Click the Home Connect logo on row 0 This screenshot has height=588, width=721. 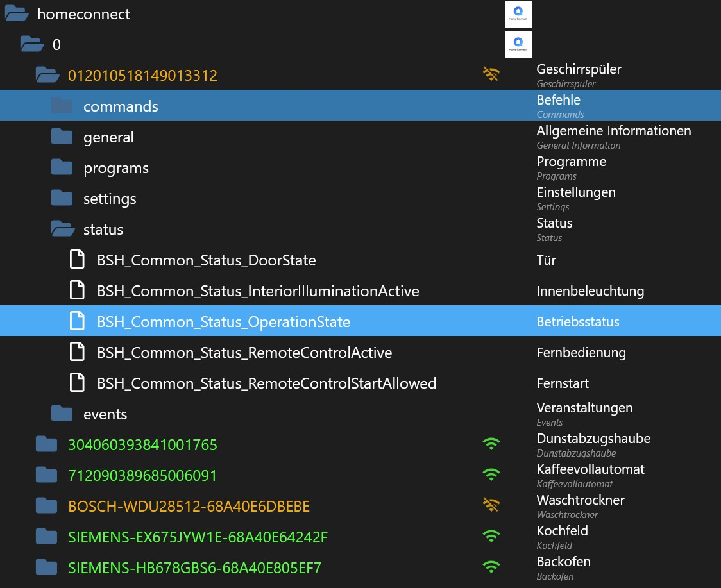[518, 44]
